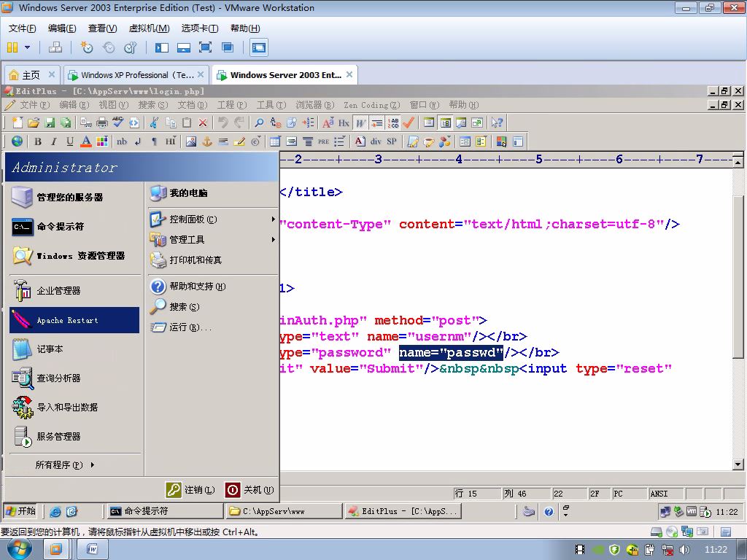This screenshot has height=560, width=747.
Task: Click the context help pointer icon
Action: click(497, 122)
